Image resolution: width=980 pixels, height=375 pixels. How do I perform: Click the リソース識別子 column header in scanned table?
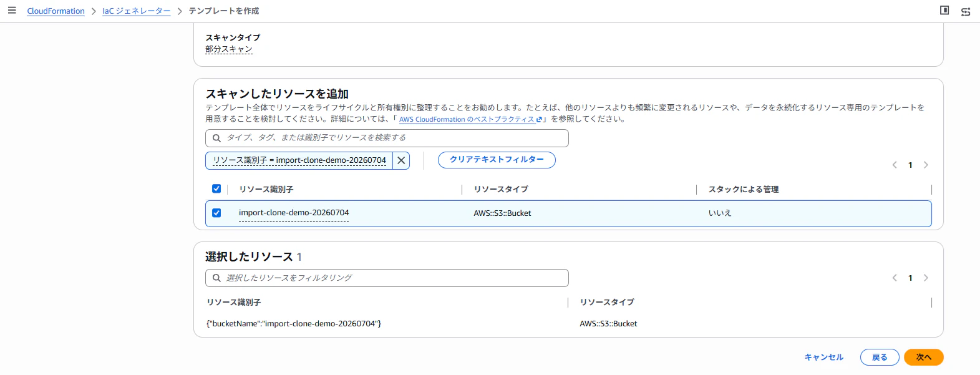[x=266, y=189]
